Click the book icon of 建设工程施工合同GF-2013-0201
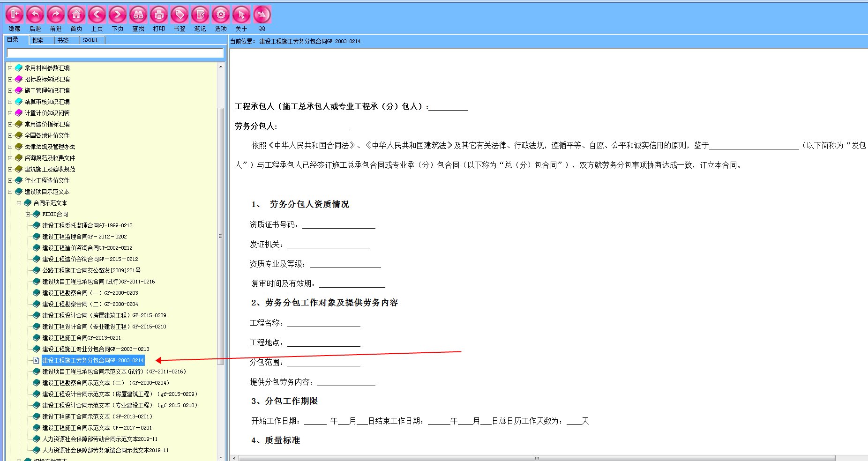 37,338
